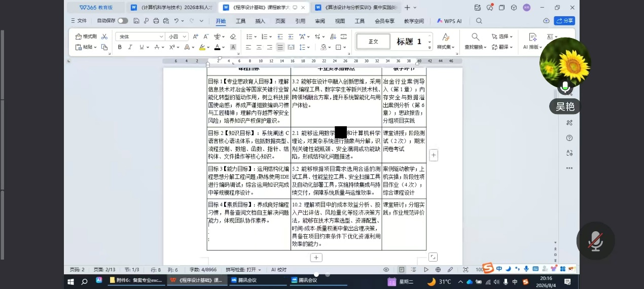The image size is (644, 289).
Task: Switch to the 视图 ribbon tab
Action: click(x=340, y=21)
